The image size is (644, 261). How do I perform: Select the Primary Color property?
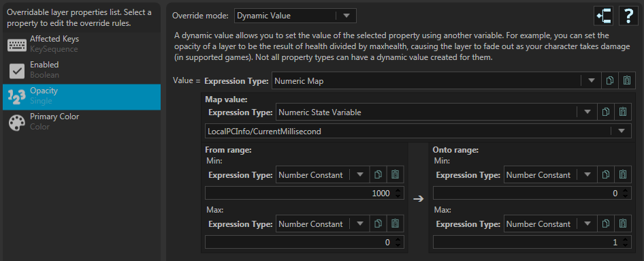[x=81, y=123]
